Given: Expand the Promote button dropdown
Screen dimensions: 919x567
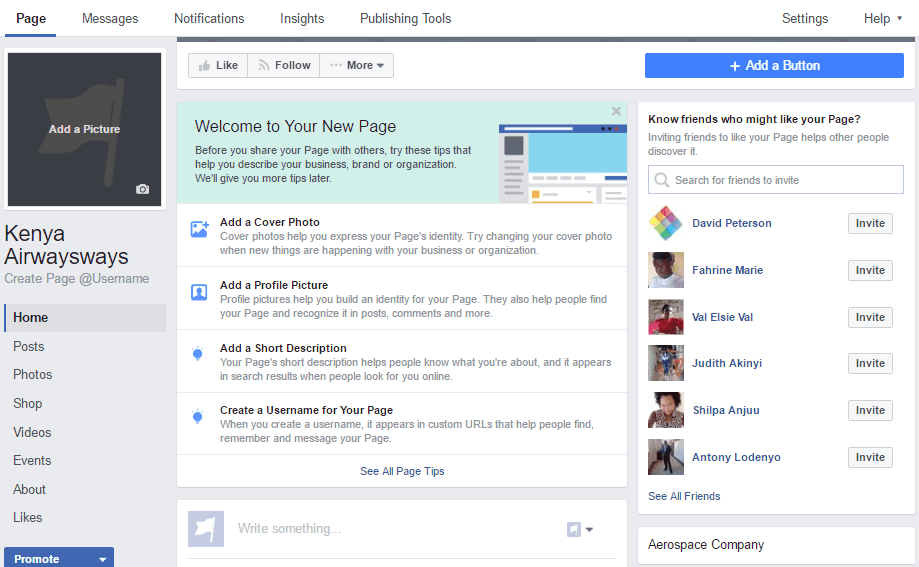Looking at the screenshot, I should point(103,559).
